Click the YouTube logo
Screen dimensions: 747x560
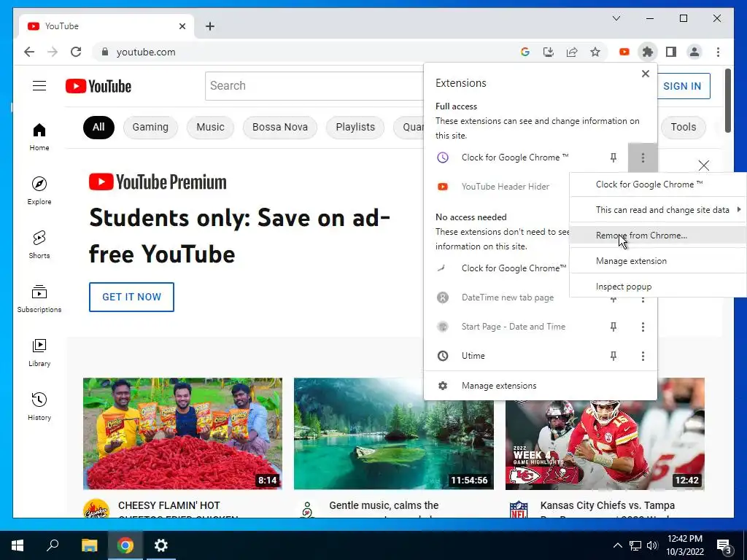click(x=98, y=86)
